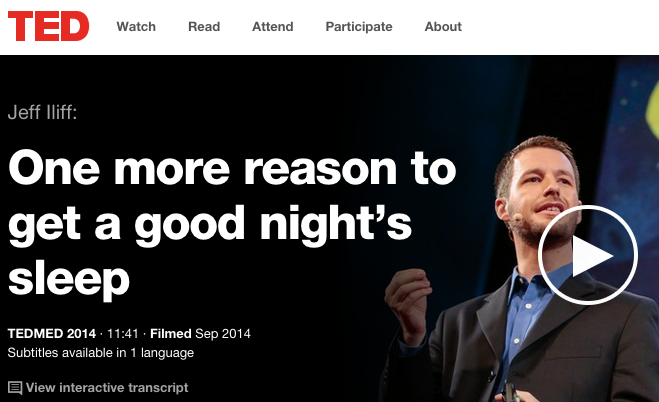This screenshot has width=659, height=402.
Task: Click the Subtitles available in 1 language text
Action: pyautogui.click(x=101, y=352)
